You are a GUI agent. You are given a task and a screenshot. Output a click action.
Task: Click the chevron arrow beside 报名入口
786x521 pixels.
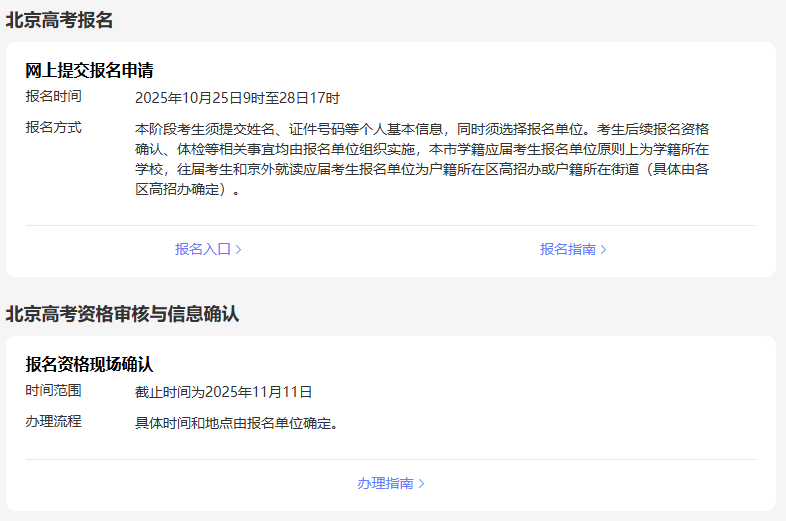point(238,249)
